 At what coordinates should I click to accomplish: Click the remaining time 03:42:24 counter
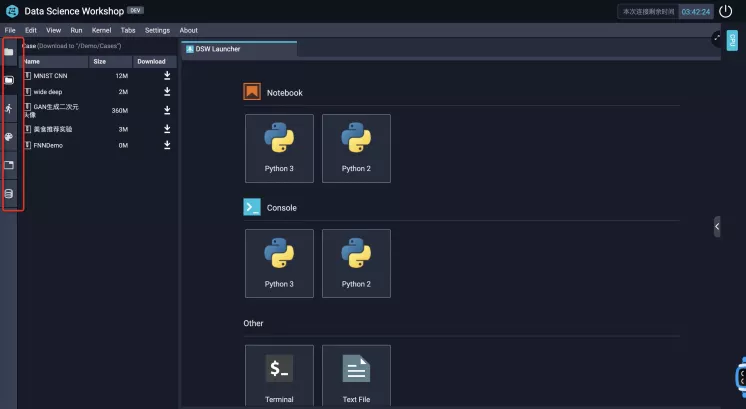[696, 12]
